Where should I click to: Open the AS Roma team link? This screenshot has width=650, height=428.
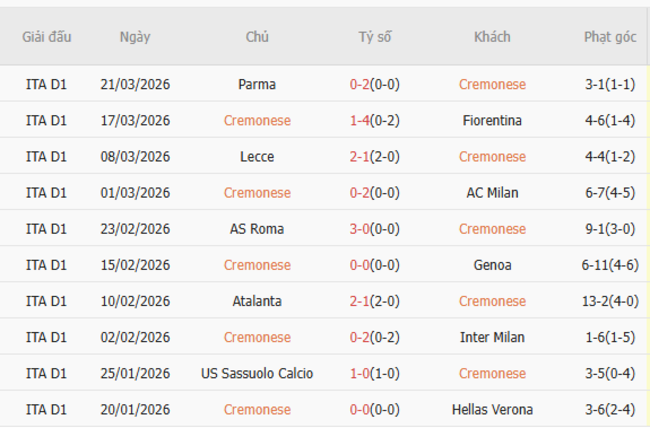(x=257, y=228)
